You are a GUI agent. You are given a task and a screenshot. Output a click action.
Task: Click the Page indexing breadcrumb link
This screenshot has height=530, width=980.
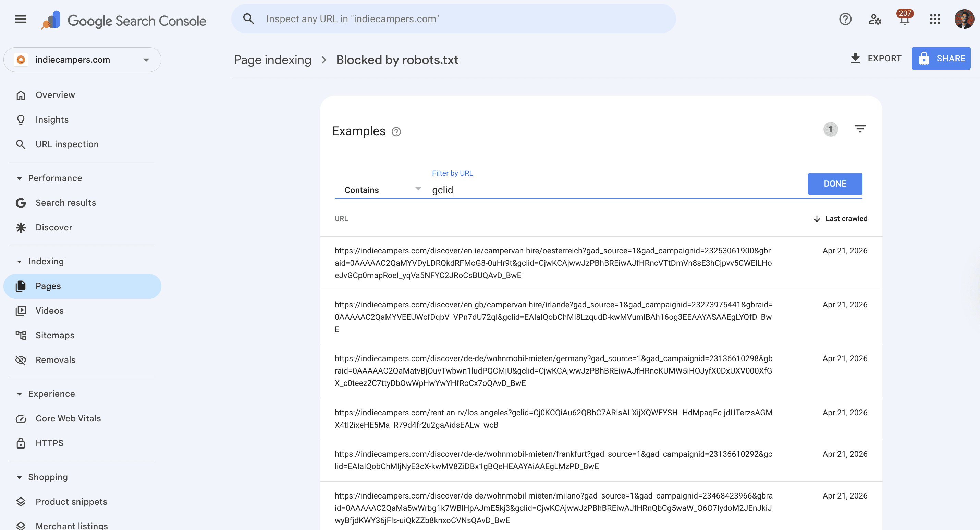point(272,60)
